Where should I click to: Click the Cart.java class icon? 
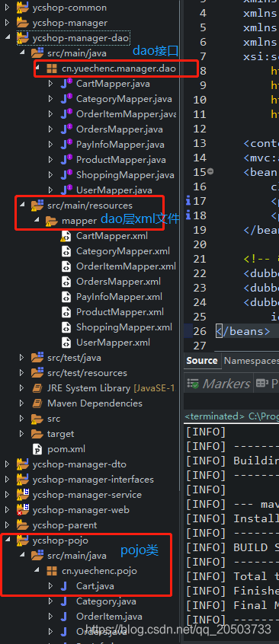(x=64, y=586)
